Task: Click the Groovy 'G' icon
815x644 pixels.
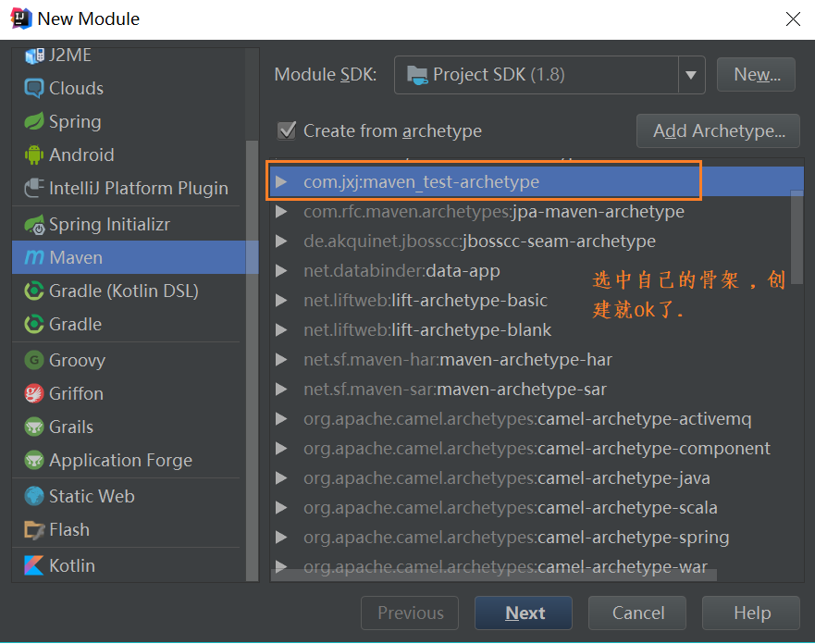Action: (34, 360)
